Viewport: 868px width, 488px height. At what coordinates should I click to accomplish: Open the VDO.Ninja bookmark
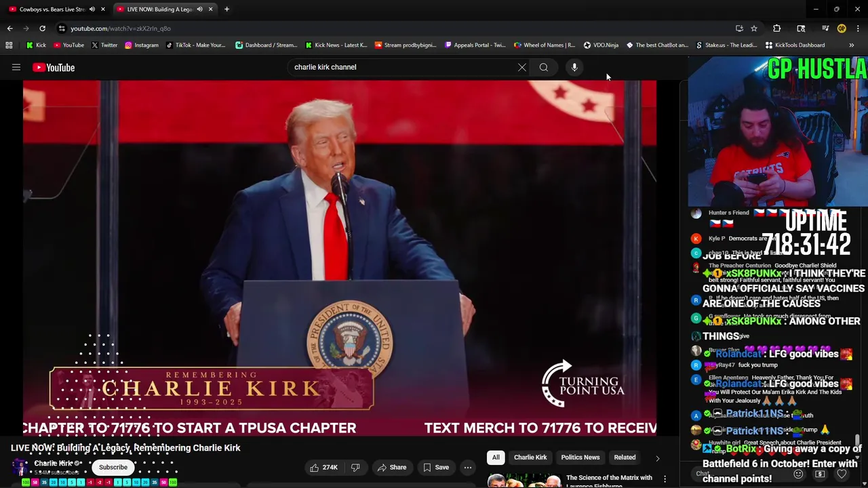point(601,45)
